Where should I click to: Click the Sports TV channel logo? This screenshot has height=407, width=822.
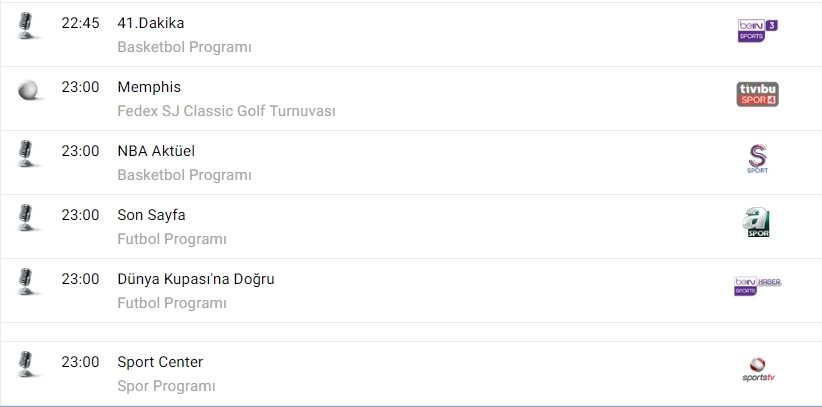pyautogui.click(x=757, y=369)
